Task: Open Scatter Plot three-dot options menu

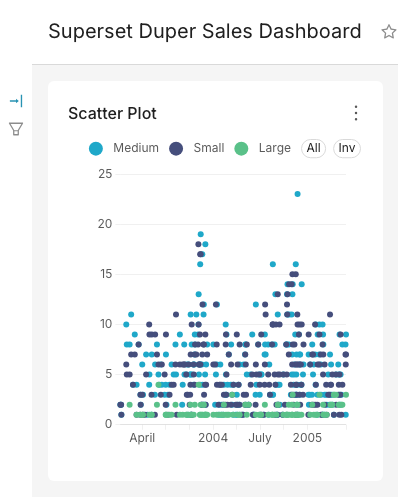Action: (356, 113)
